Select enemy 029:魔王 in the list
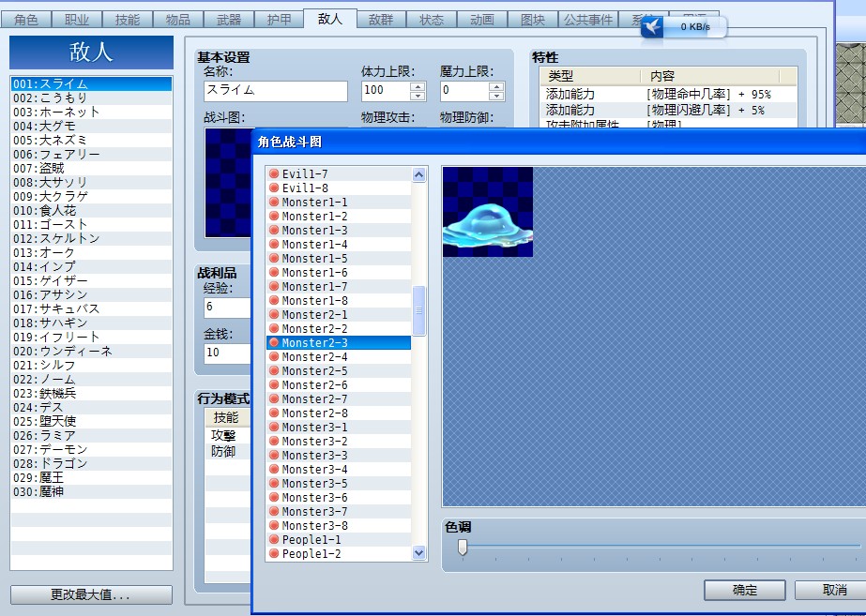Image resolution: width=866 pixels, height=616 pixels. click(x=91, y=477)
